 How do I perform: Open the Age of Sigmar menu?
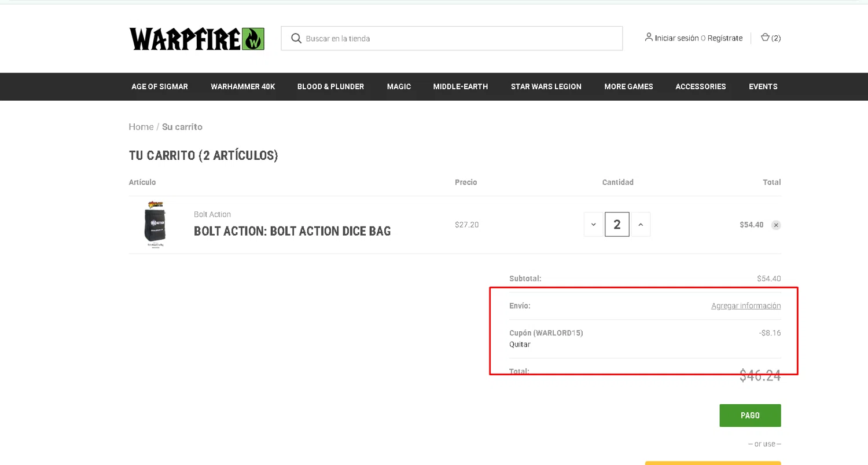pos(160,86)
